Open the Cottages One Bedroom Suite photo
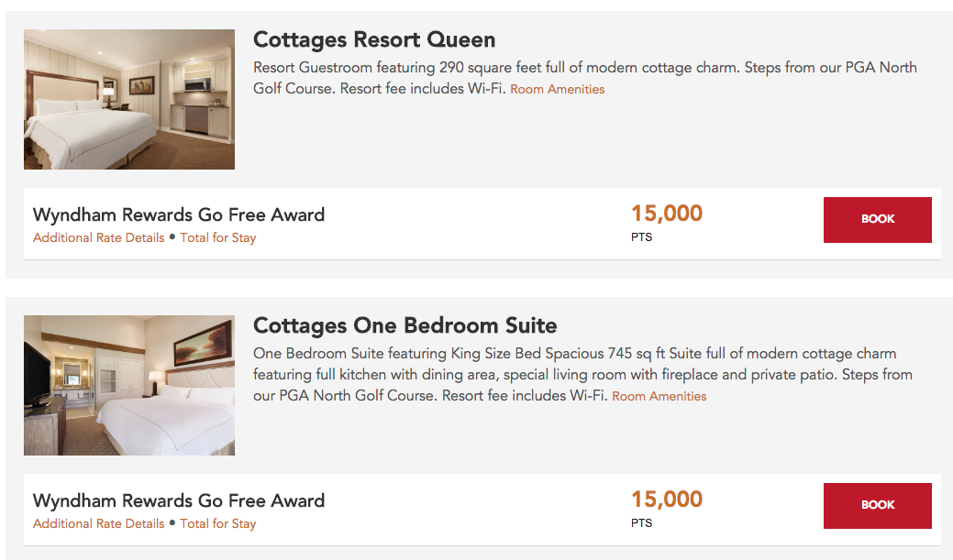The width and height of the screenshot is (953, 560). 129,385
